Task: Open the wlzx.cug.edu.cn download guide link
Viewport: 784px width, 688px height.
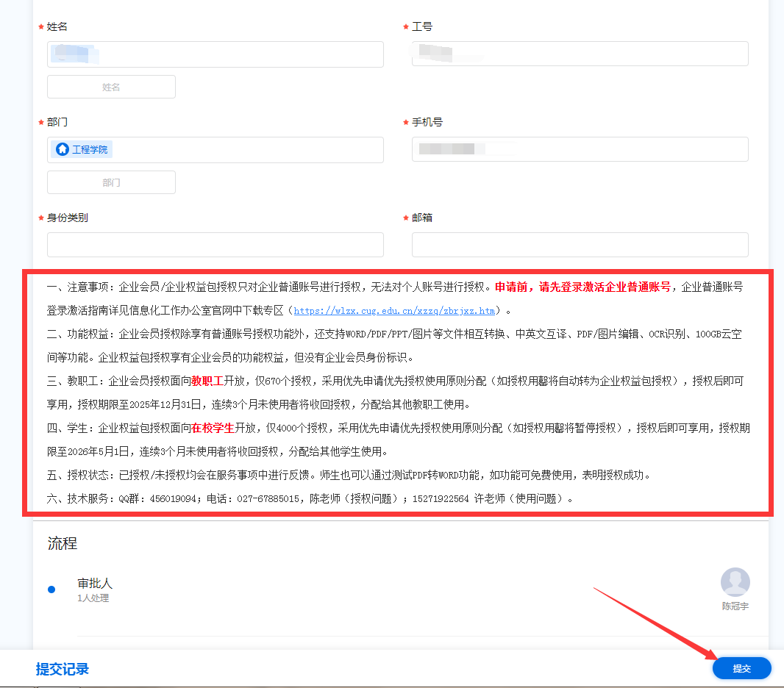Action: point(394,310)
